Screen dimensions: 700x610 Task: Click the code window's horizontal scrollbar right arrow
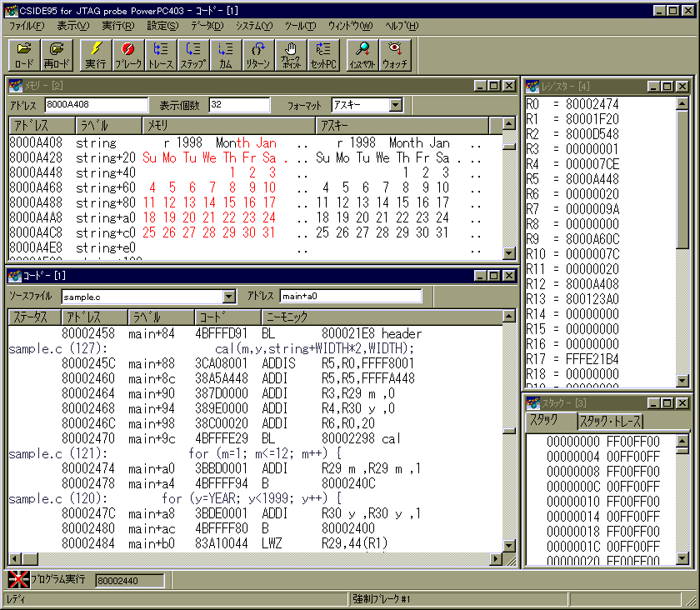point(497,559)
